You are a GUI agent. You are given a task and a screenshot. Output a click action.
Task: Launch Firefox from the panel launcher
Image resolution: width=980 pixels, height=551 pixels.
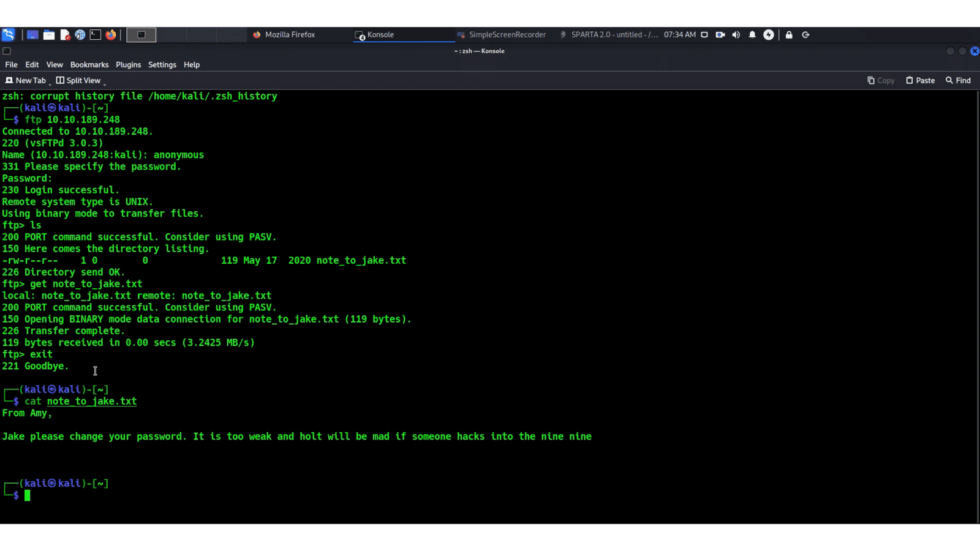point(111,35)
